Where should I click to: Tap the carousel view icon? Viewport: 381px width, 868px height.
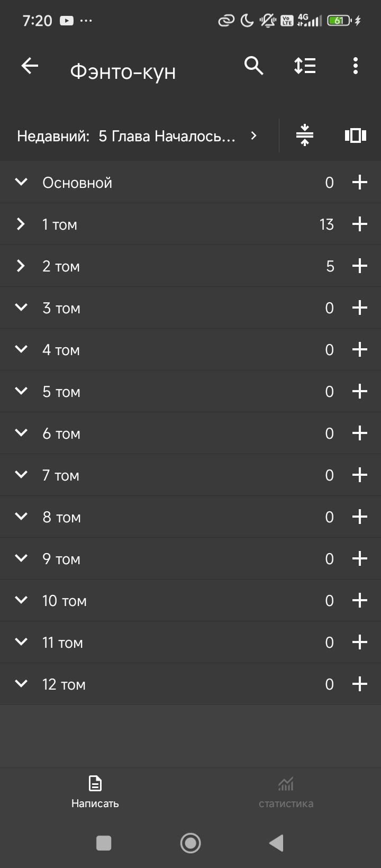[x=356, y=135]
